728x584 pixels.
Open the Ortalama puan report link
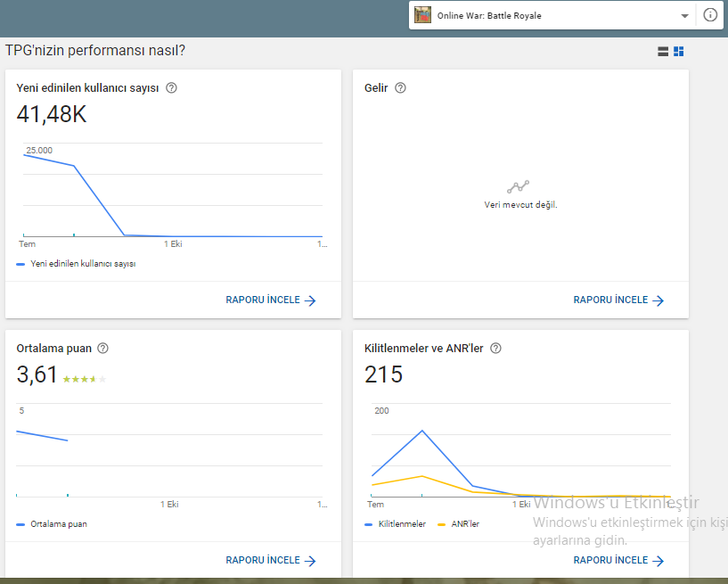270,560
